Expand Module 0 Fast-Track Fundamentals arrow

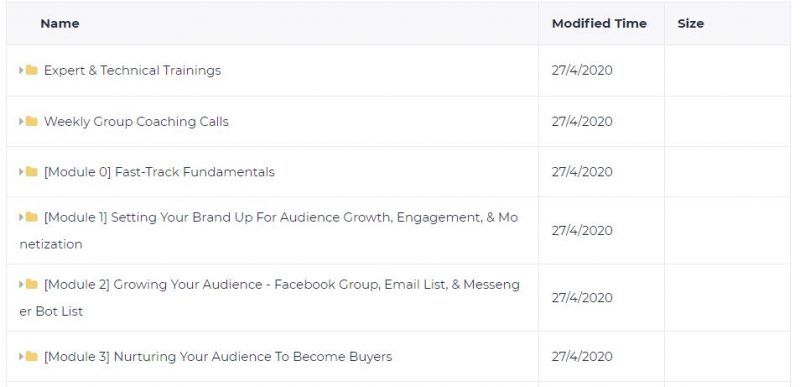pos(21,172)
